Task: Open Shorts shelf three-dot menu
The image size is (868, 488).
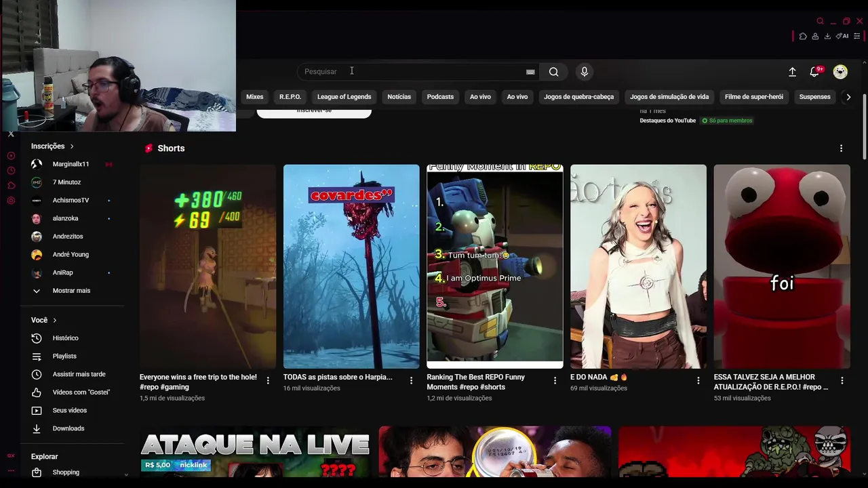Action: 841,148
